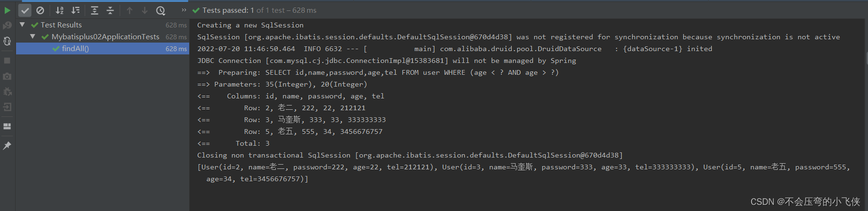The image size is (868, 211).
Task: Click the Stop square icon
Action: pos(7,61)
